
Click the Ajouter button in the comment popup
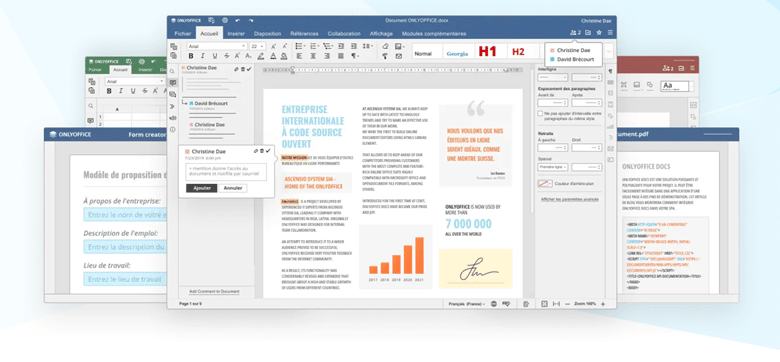click(x=201, y=188)
